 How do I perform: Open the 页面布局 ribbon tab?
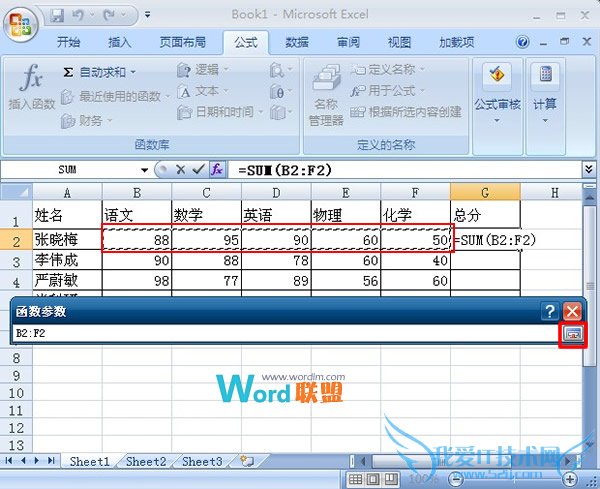click(183, 42)
